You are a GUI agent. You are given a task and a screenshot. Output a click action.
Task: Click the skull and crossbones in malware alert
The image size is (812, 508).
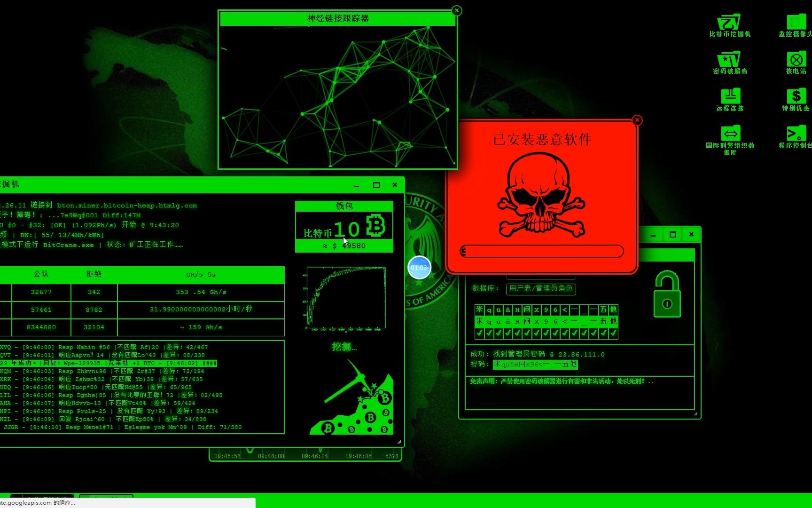coord(541,195)
